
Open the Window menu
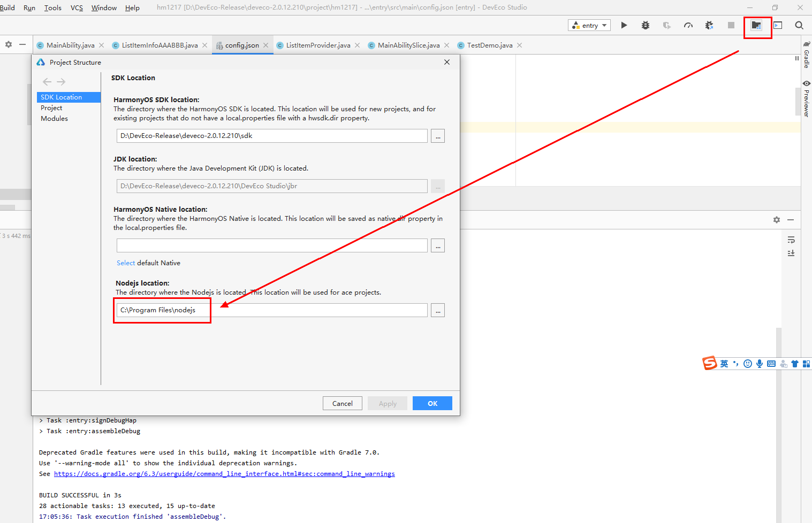tap(104, 7)
